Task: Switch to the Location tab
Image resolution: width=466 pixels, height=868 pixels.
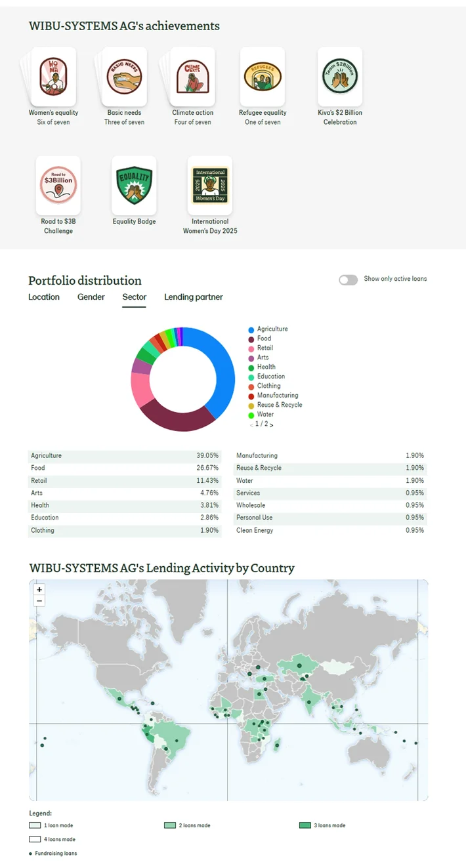Action: click(x=44, y=297)
